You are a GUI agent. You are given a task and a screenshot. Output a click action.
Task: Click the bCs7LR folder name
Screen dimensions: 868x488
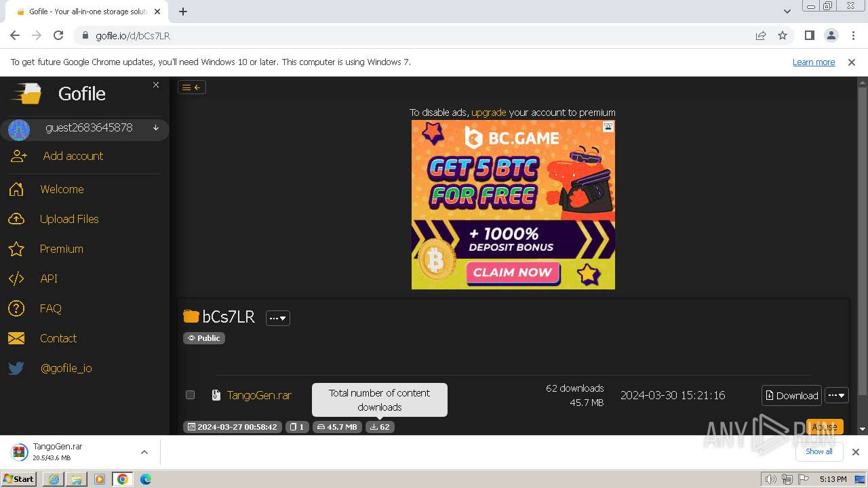(x=229, y=317)
